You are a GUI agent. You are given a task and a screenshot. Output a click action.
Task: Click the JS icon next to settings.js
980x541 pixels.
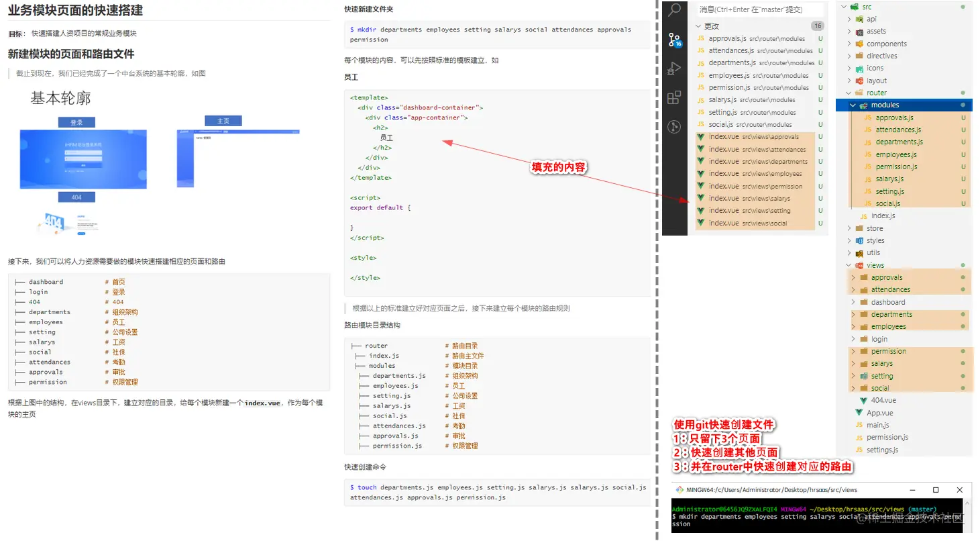tap(859, 450)
